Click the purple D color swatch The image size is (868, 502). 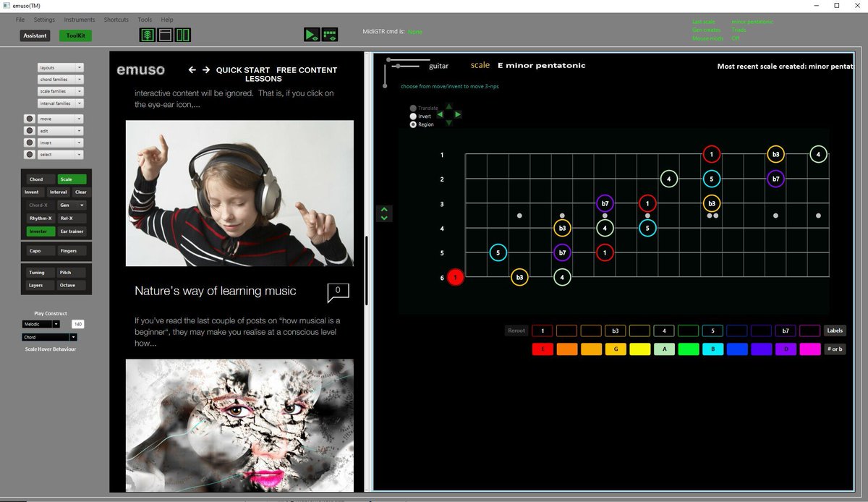pos(786,349)
